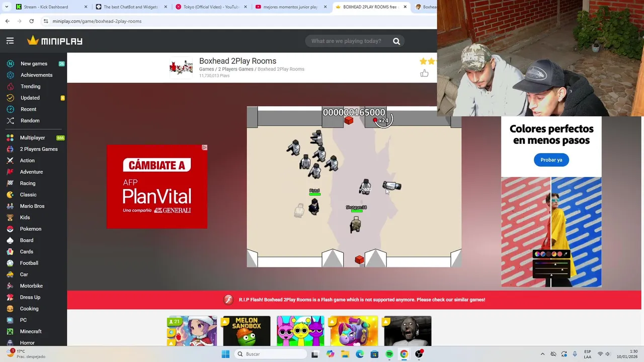Click the search magnifier icon
The image size is (644, 362).
pos(396,41)
